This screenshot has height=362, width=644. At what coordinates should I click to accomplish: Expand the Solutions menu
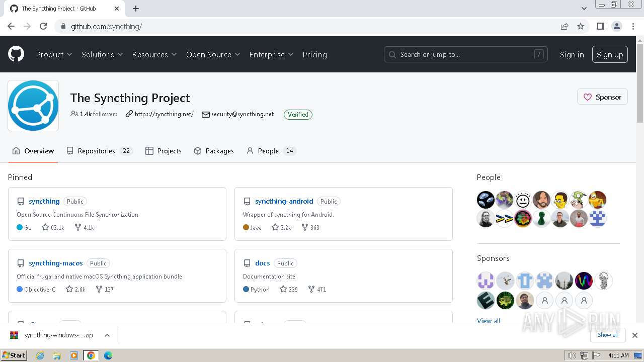[102, 54]
